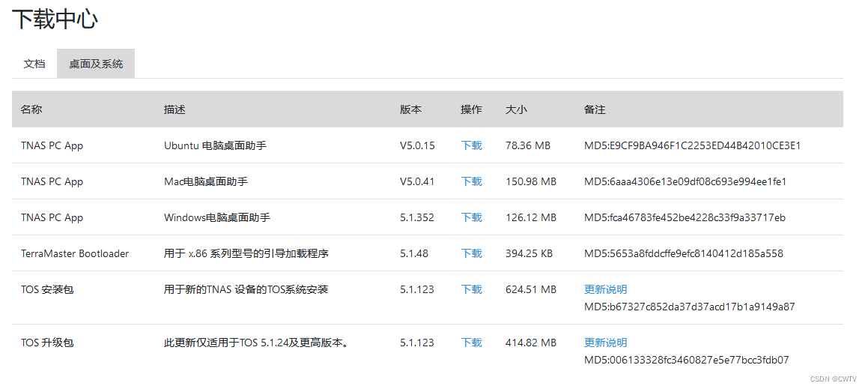Select TNAS PC App name in Windows row
868x389 pixels.
(x=52, y=218)
